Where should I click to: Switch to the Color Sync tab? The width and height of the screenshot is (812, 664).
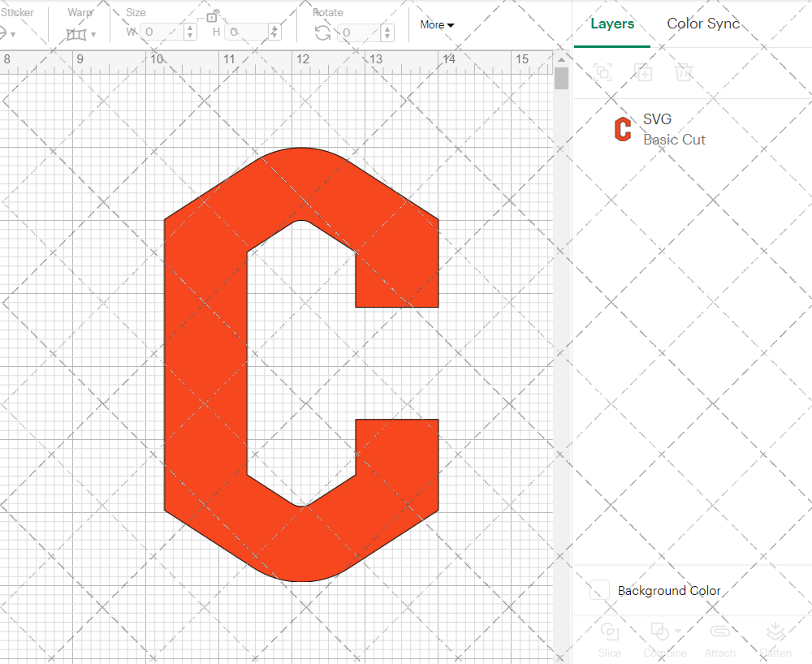point(703,24)
